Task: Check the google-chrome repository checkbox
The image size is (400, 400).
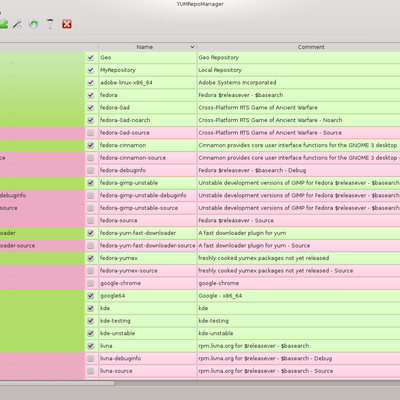Action: click(x=90, y=283)
